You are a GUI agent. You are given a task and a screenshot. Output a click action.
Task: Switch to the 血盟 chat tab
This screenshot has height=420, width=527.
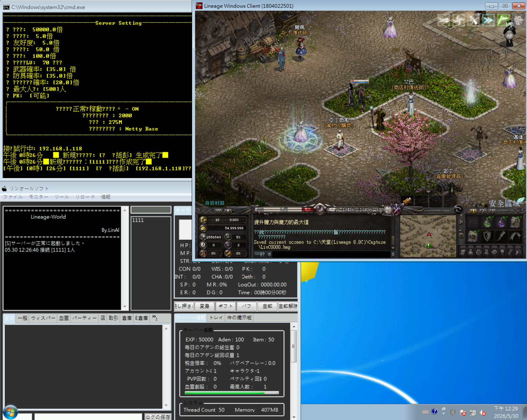point(64,318)
